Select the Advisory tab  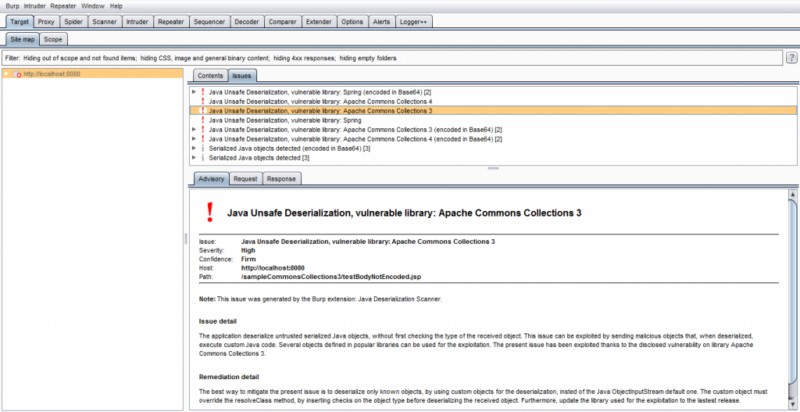[211, 179]
